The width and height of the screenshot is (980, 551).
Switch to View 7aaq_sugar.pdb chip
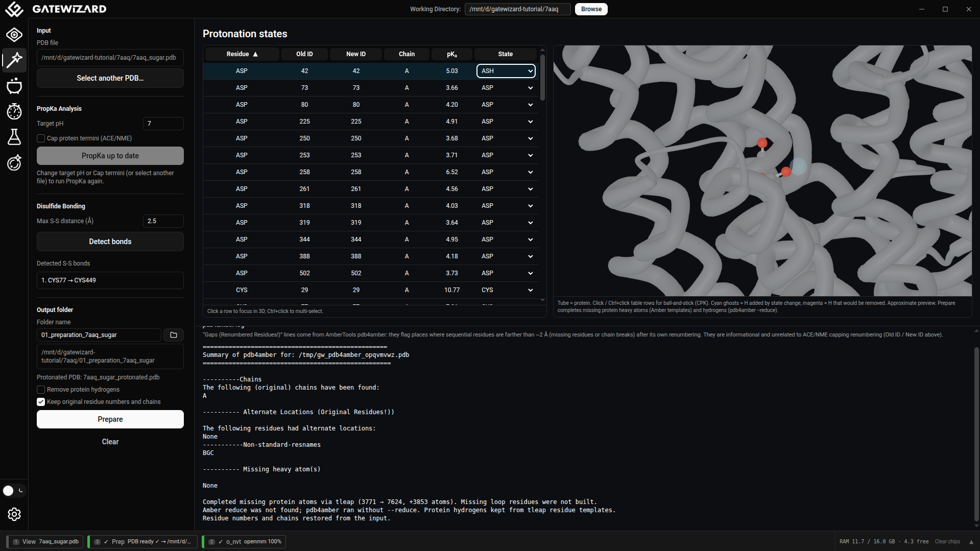pos(45,542)
